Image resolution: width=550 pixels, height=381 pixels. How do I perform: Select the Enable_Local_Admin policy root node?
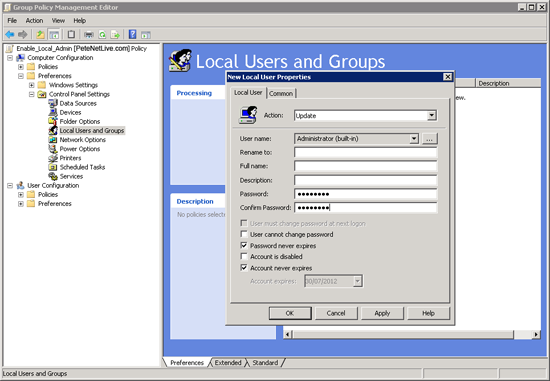81,48
